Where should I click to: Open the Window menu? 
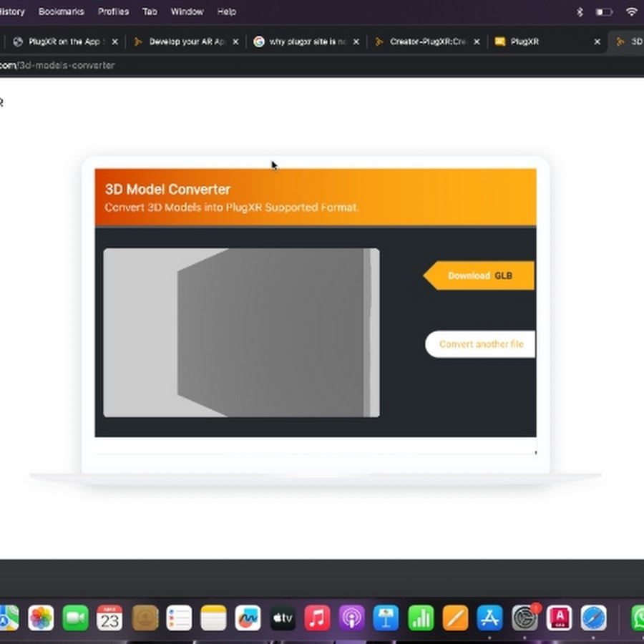point(187,11)
